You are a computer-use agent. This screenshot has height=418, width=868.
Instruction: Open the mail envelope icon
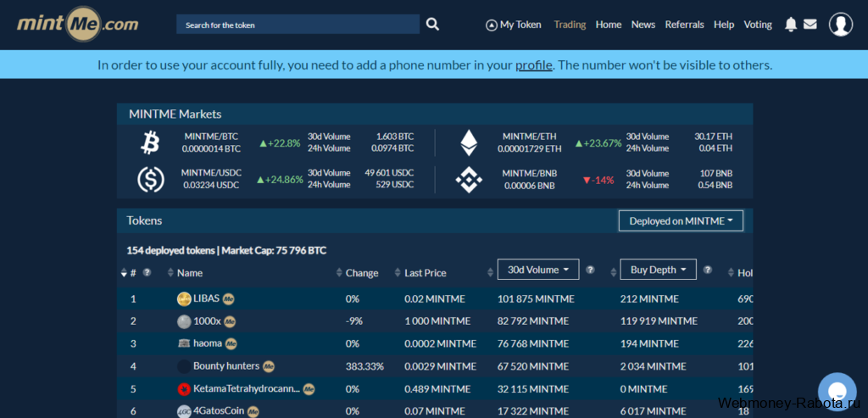click(810, 25)
